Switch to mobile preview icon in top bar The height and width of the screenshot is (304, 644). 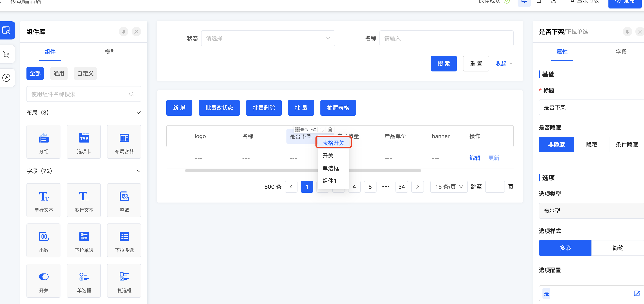point(539,2)
